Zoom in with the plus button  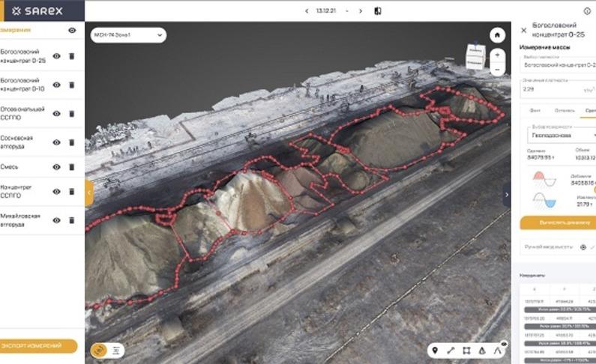coord(496,55)
